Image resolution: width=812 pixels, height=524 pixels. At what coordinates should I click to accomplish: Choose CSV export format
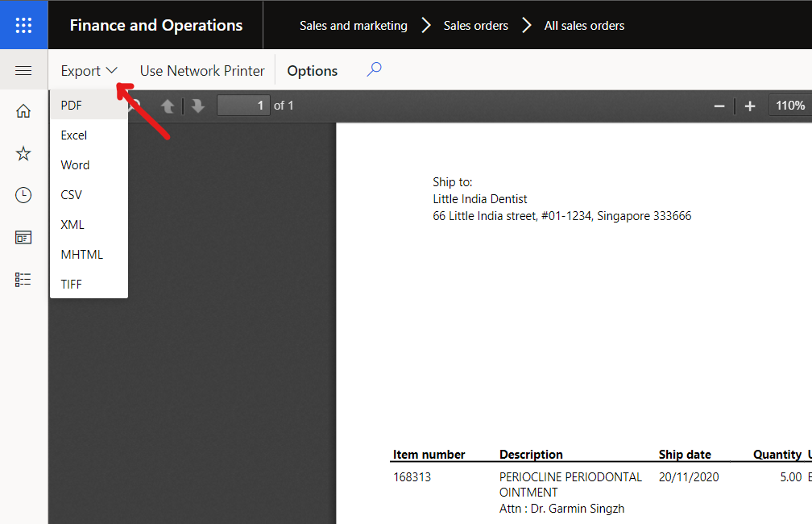pos(89,195)
